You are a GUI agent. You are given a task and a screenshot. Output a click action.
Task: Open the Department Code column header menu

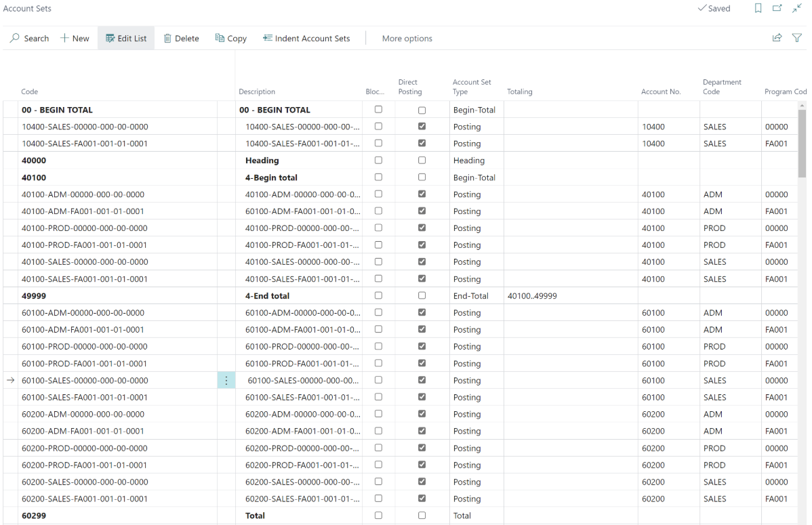[722, 87]
